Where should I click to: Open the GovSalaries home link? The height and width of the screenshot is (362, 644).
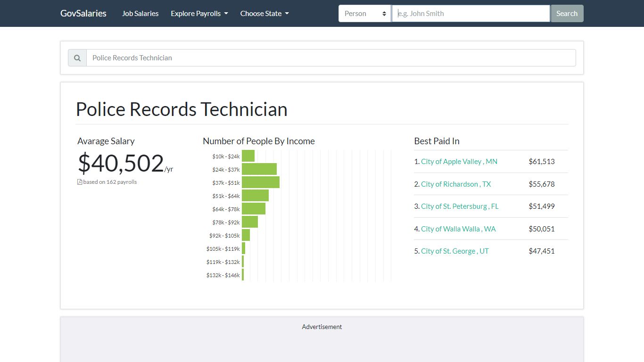tap(83, 13)
